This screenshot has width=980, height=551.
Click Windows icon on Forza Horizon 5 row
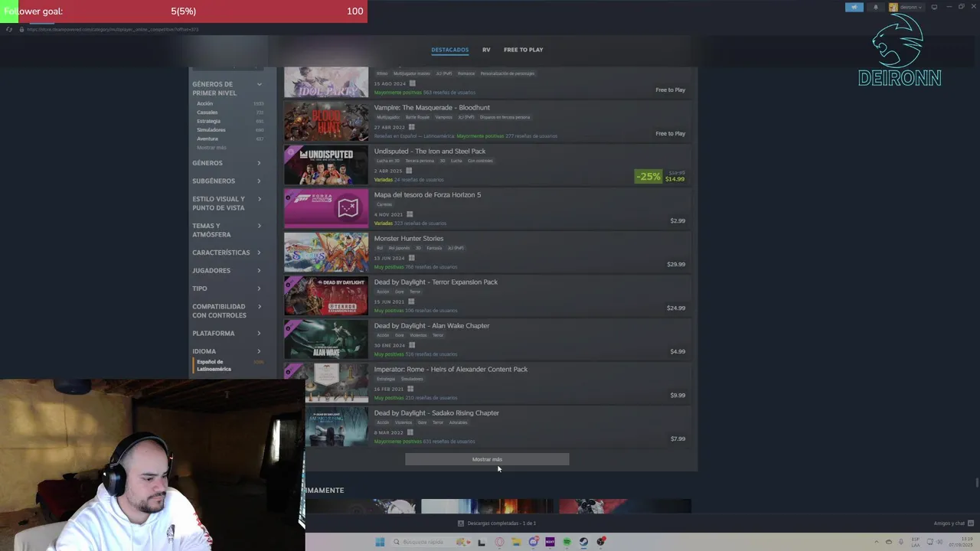(410, 214)
